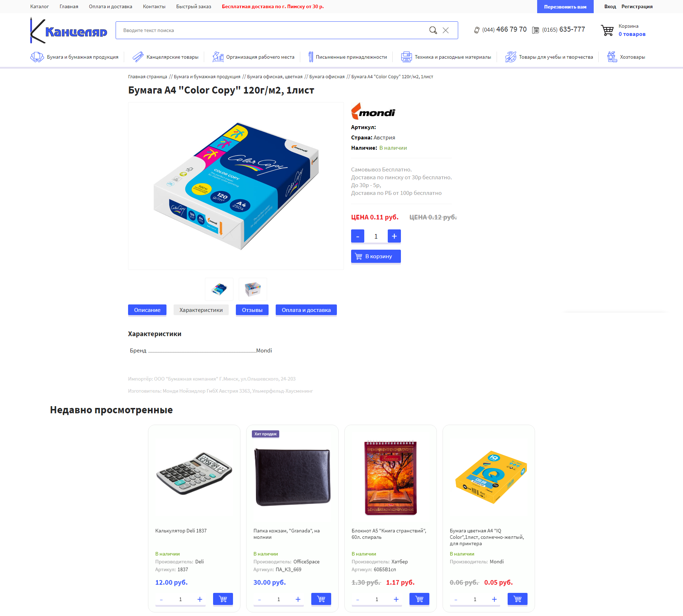Select second product thumbnail image
This screenshot has height=616, width=683.
[x=253, y=289]
